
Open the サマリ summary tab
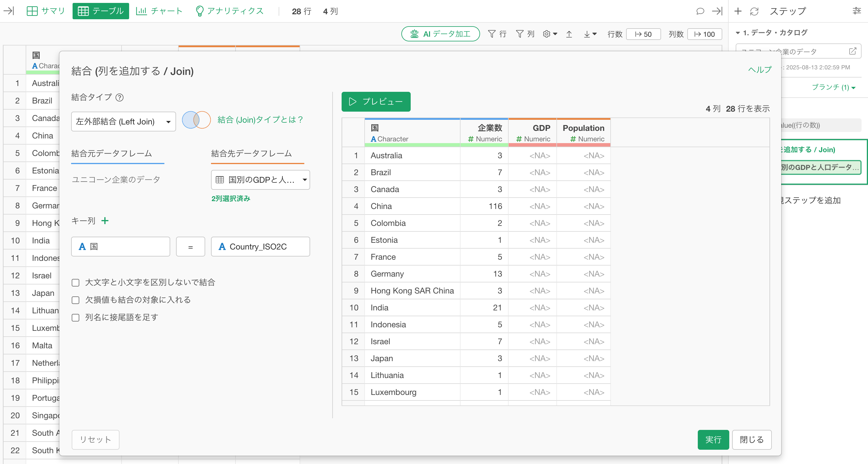(x=45, y=11)
